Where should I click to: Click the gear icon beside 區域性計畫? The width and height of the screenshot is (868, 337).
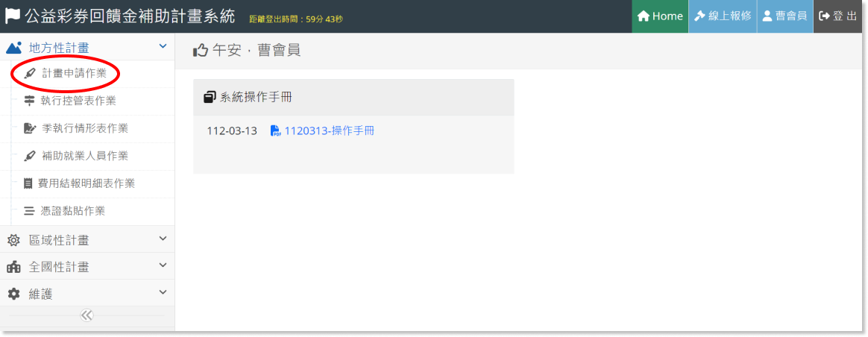pyautogui.click(x=13, y=240)
